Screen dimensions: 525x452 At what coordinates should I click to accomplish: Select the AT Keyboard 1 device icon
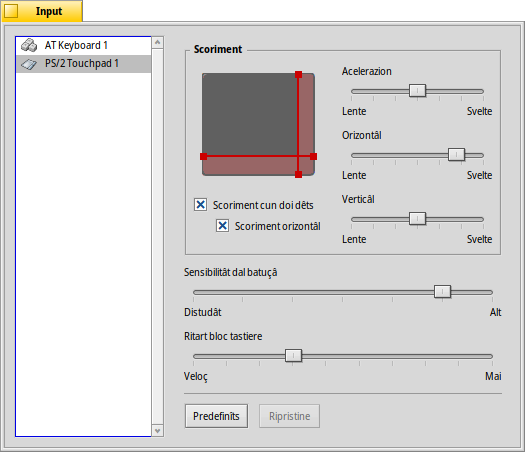tap(29, 45)
